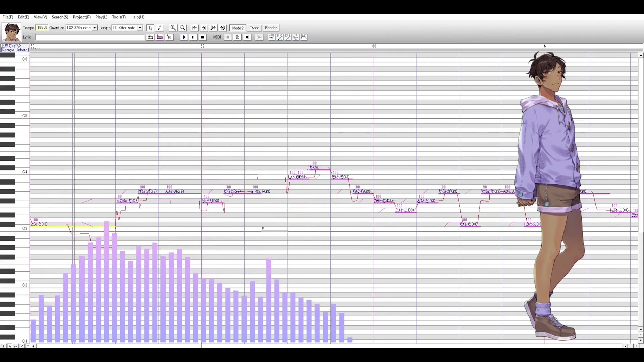Click measure marker 61 on the ruler
This screenshot has height=362, width=644.
[546, 46]
